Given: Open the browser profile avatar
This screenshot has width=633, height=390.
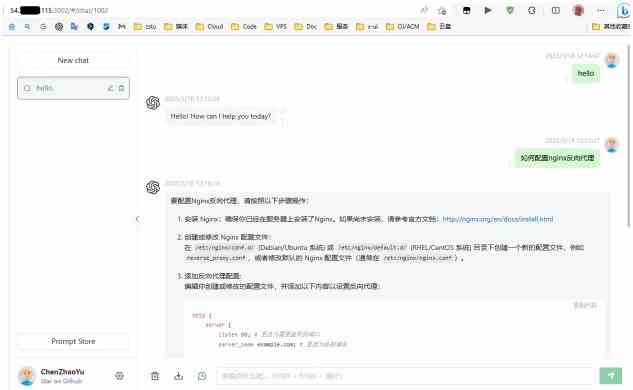Looking at the screenshot, I should [578, 10].
